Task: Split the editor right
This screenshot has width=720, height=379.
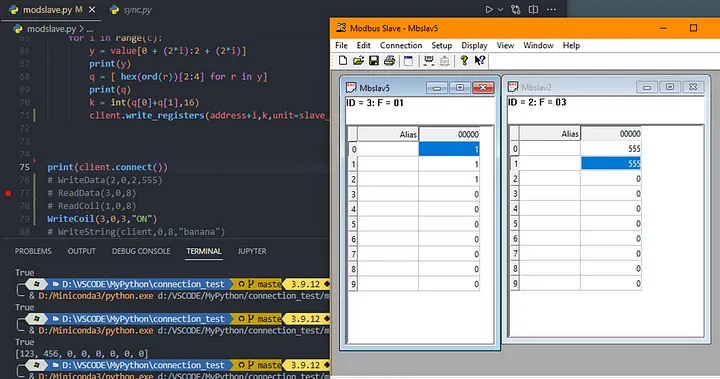Action: click(x=533, y=9)
